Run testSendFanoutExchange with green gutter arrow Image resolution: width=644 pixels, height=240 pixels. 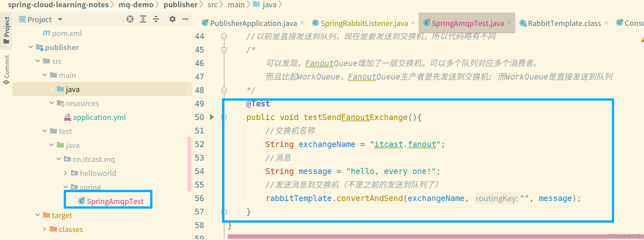pos(212,117)
